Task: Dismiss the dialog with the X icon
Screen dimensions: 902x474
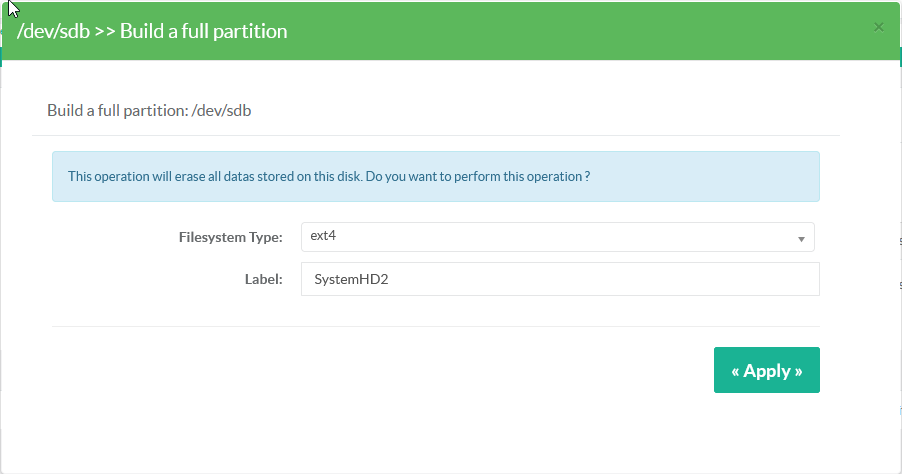Action: tap(879, 27)
